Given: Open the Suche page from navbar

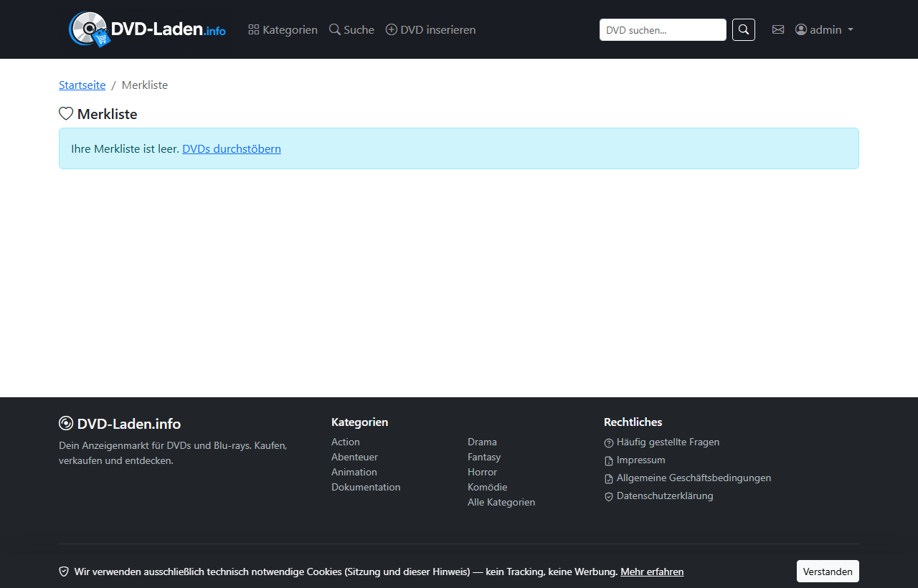Looking at the screenshot, I should 351,29.
